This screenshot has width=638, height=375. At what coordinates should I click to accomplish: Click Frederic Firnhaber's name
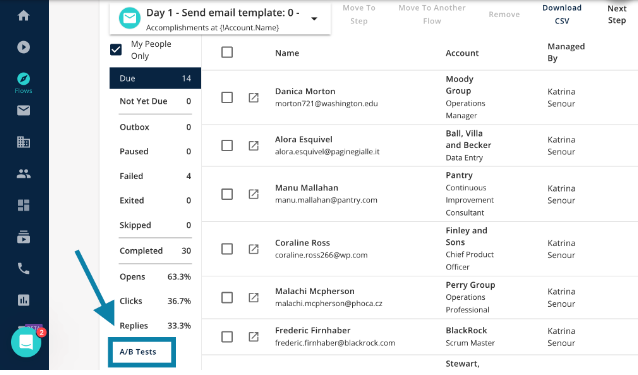pos(312,330)
